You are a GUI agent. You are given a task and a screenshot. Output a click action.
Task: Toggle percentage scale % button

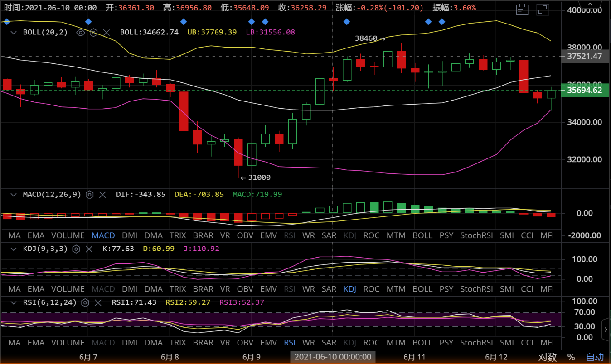(571, 357)
